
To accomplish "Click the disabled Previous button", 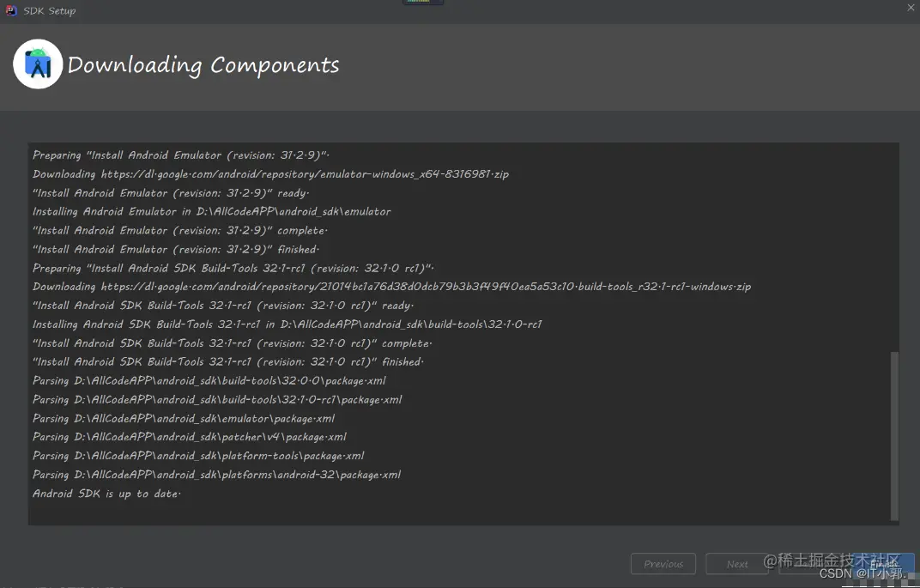I will (x=663, y=564).
